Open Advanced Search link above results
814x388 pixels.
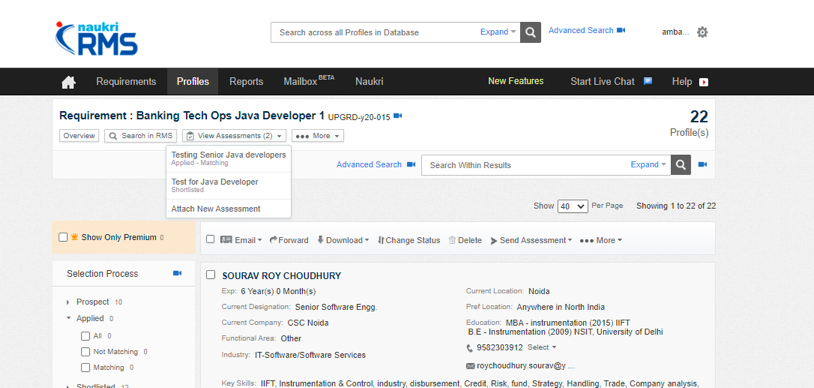click(x=369, y=165)
